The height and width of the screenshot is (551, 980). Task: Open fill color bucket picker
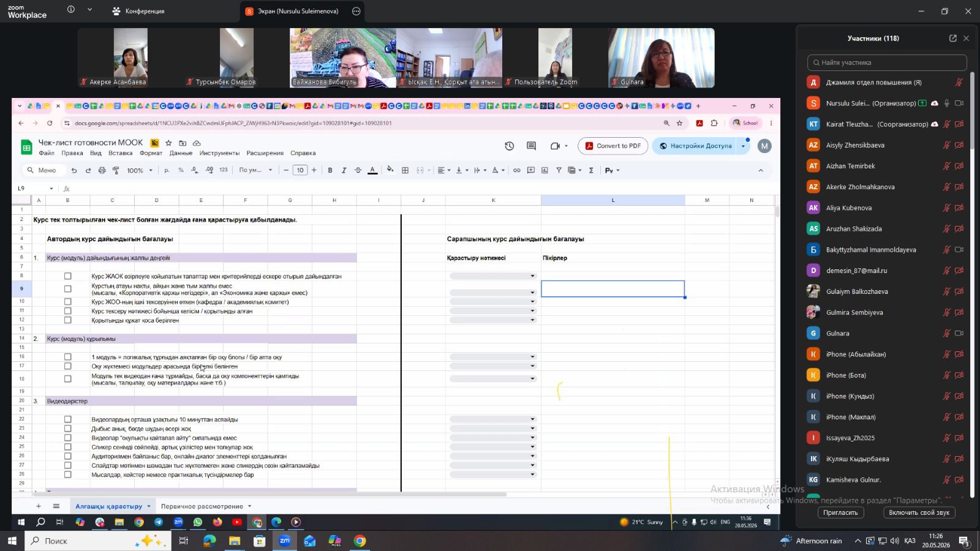[x=390, y=170]
